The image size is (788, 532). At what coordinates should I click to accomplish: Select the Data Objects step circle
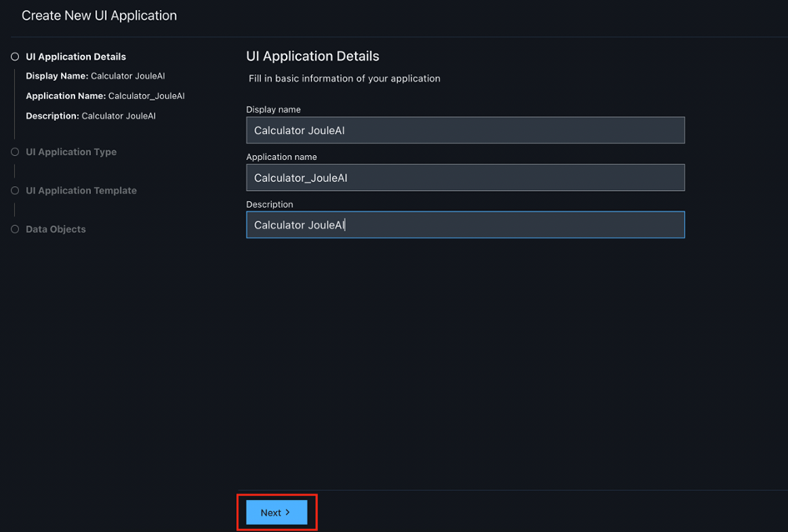point(15,228)
